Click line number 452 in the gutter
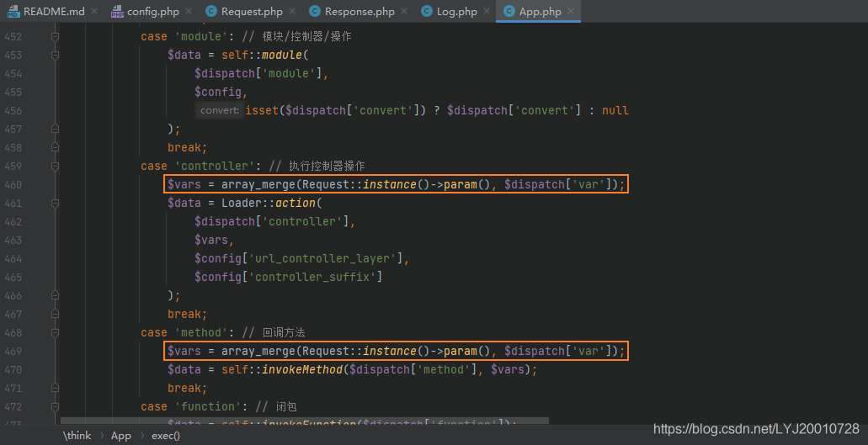Image resolution: width=868 pixels, height=445 pixels. click(x=13, y=36)
